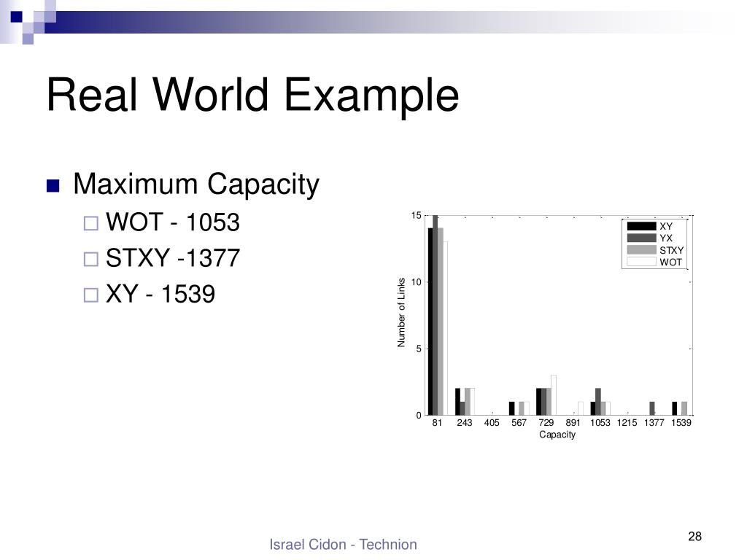Click the white WOT legend swatch
This screenshot has height=560, width=747.
[641, 262]
